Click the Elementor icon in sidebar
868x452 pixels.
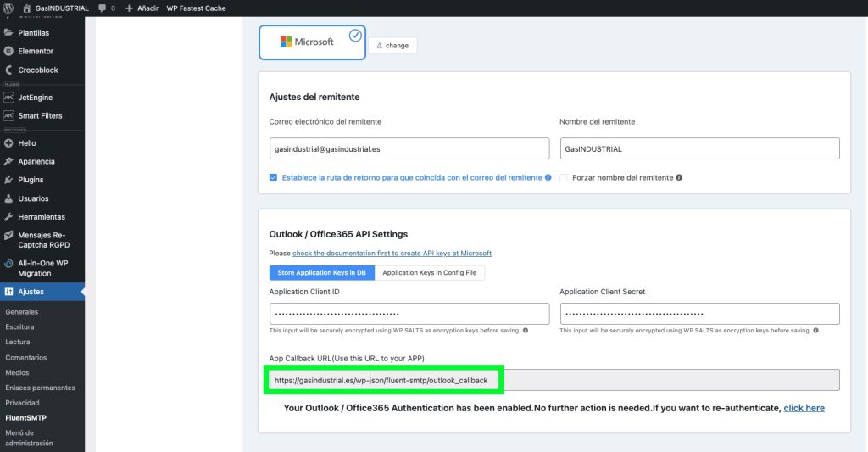(8, 51)
